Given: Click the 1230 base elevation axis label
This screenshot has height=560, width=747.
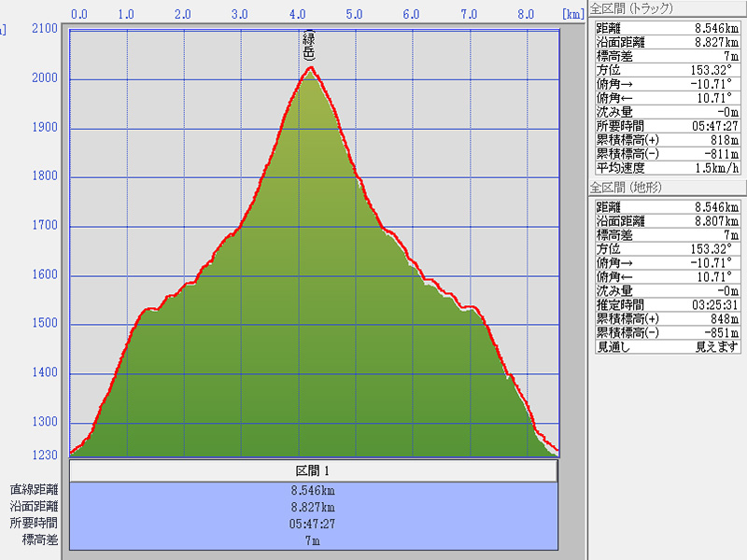Looking at the screenshot, I should 44,455.
